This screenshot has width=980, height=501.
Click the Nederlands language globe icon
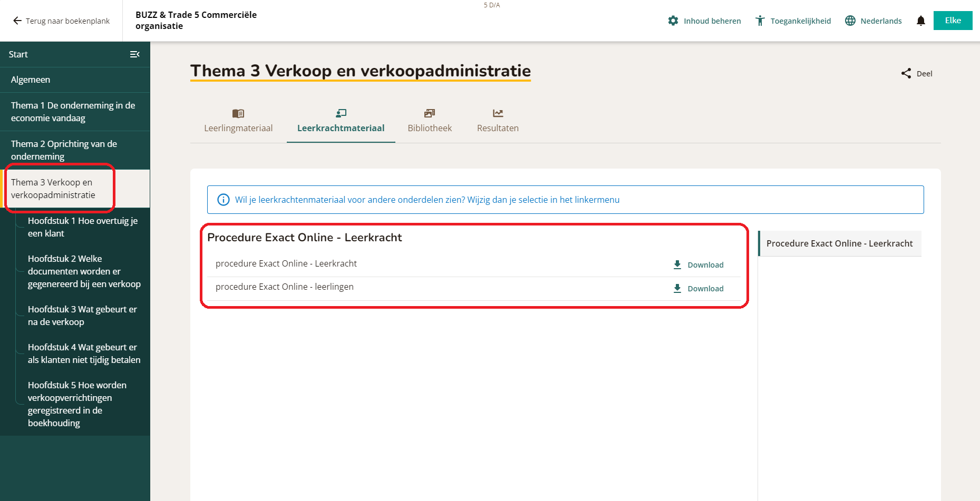click(x=850, y=21)
